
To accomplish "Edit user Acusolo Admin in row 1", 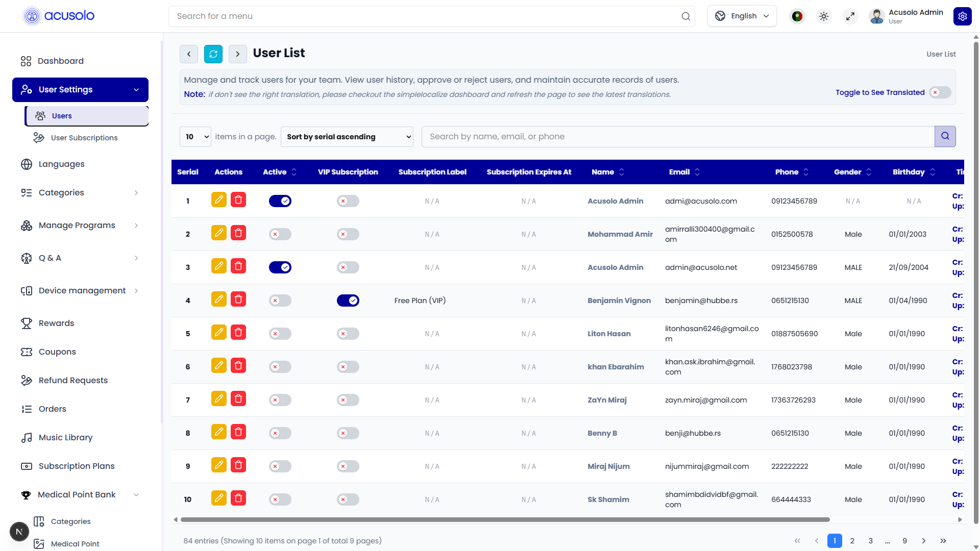I will 219,199.
